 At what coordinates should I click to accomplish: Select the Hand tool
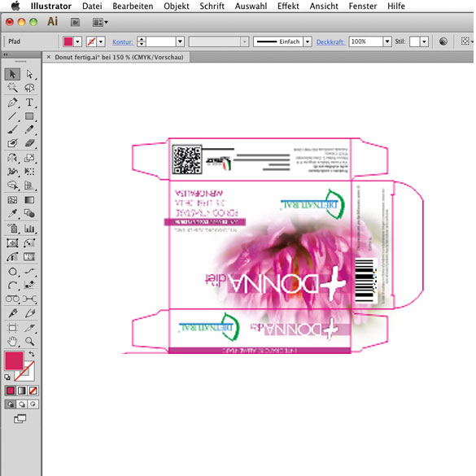point(12,342)
